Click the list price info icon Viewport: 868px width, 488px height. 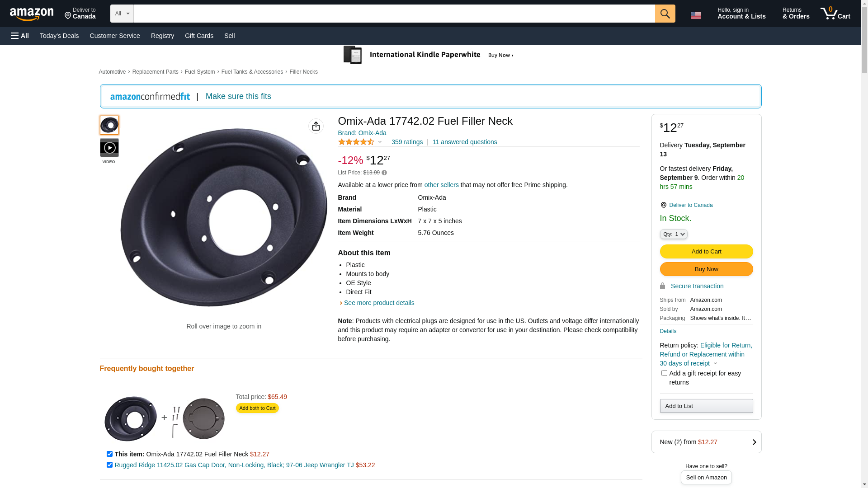(x=384, y=173)
